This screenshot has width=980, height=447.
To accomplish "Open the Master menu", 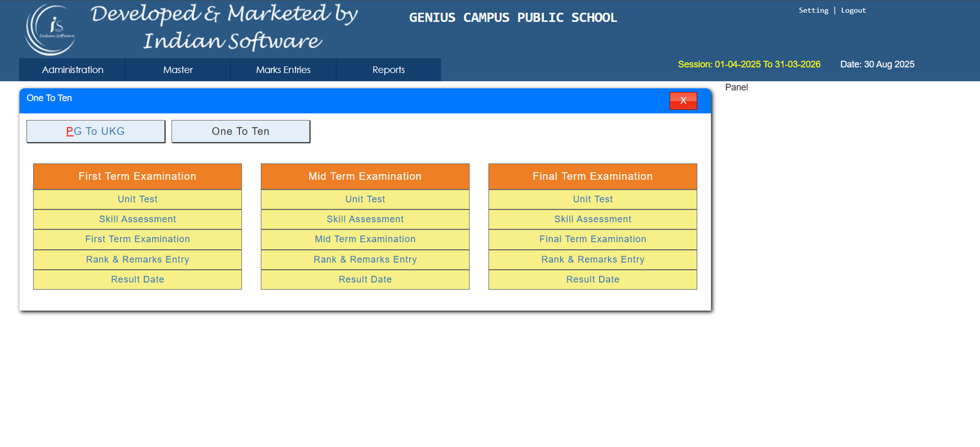I will 178,70.
